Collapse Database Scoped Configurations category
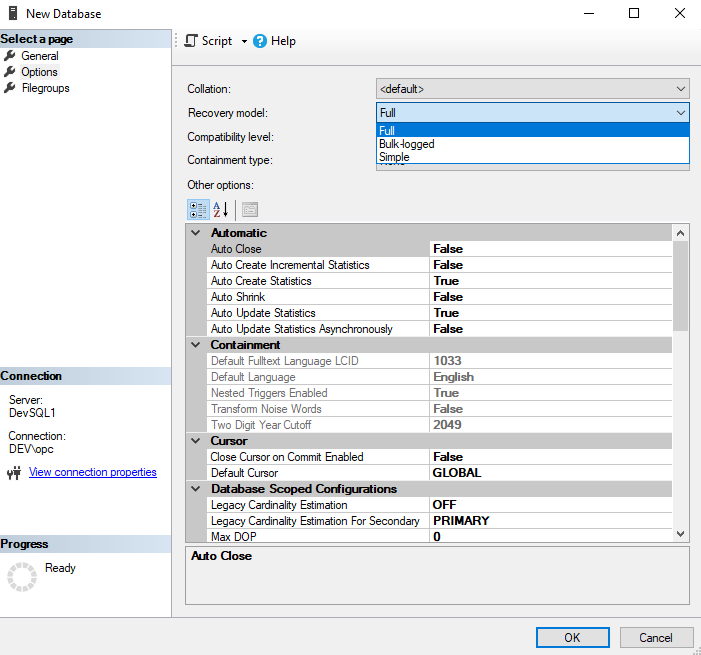The height and width of the screenshot is (655, 701). click(196, 489)
